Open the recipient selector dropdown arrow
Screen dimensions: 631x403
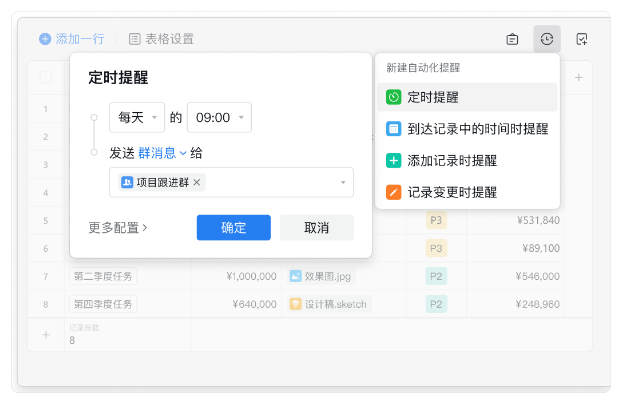343,182
